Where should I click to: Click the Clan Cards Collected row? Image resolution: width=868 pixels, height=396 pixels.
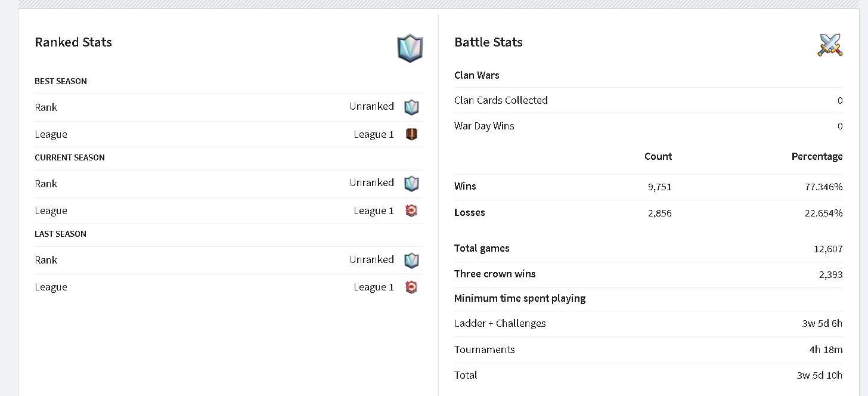click(649, 100)
